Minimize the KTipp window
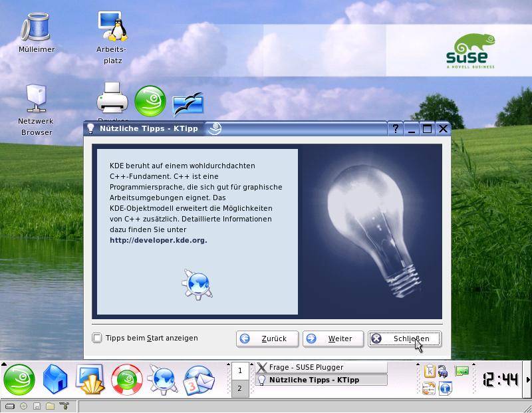Screen dimensions: 532x413 pyautogui.click(x=412, y=128)
